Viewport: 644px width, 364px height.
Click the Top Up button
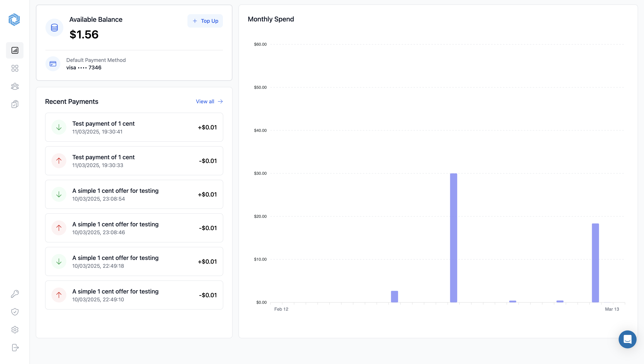coord(205,21)
